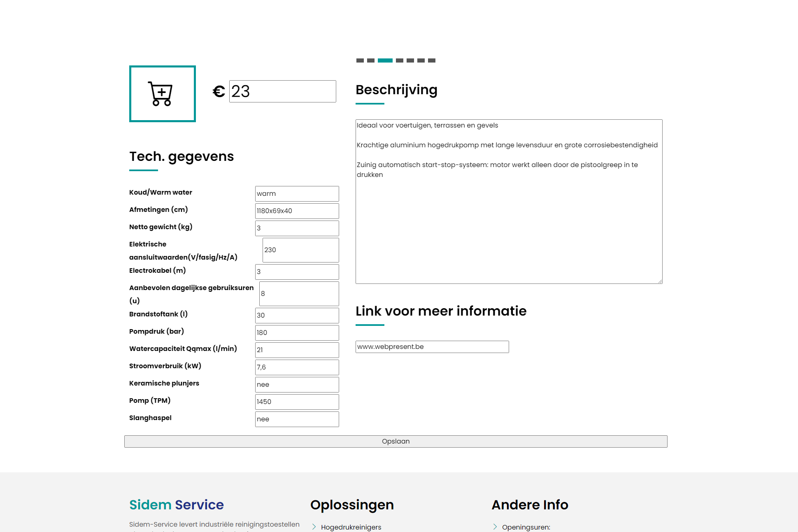
Task: Click the add-to-cart icon
Action: tap(162, 94)
